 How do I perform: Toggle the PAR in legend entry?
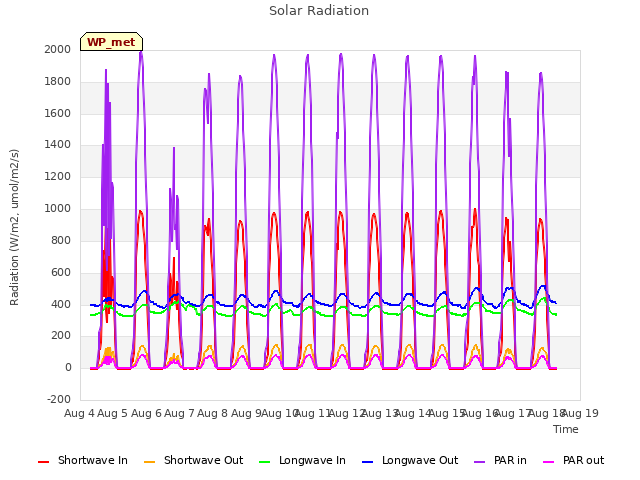pos(500,460)
